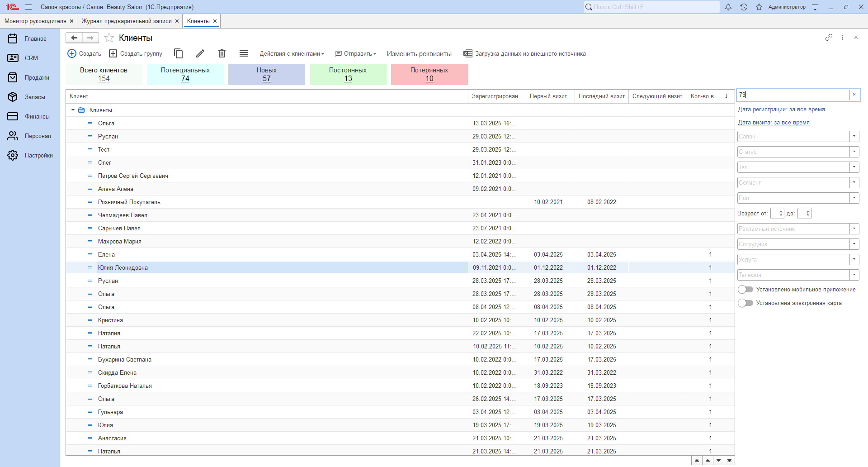This screenshot has height=467, width=868.
Task: Open notifications bell
Action: pos(728,7)
